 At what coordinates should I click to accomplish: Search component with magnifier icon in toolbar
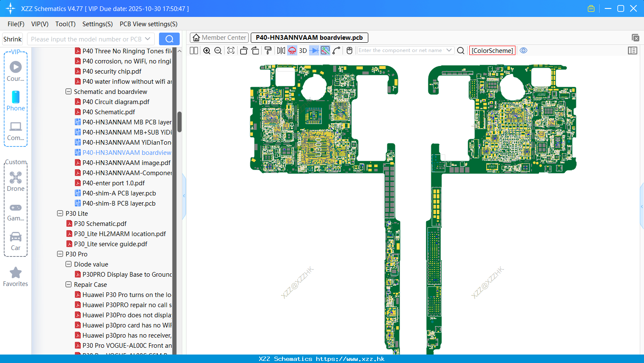(461, 50)
